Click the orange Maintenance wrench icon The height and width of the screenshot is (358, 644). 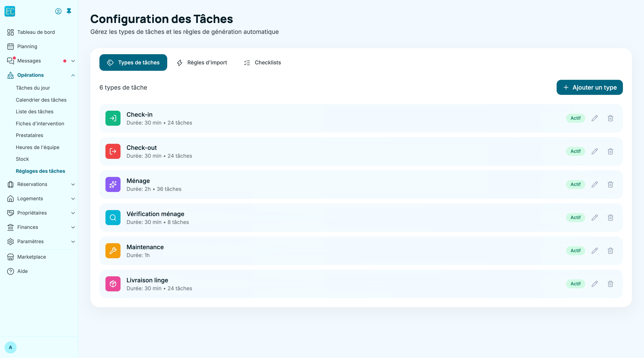tap(113, 251)
